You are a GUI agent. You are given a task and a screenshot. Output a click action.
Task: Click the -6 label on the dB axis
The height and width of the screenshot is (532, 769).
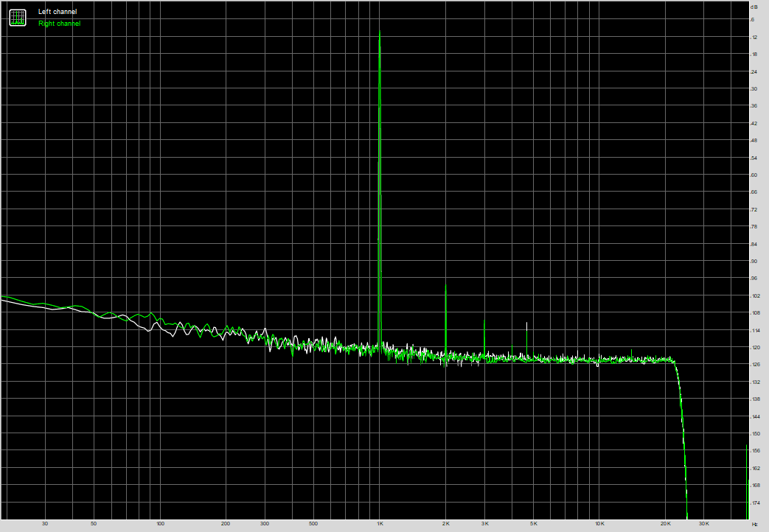(754, 20)
